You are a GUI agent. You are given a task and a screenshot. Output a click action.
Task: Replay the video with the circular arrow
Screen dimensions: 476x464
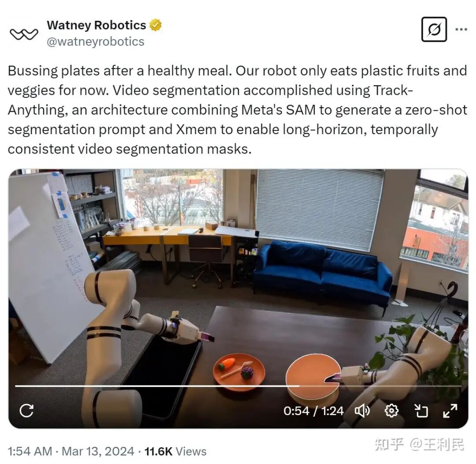(27, 411)
